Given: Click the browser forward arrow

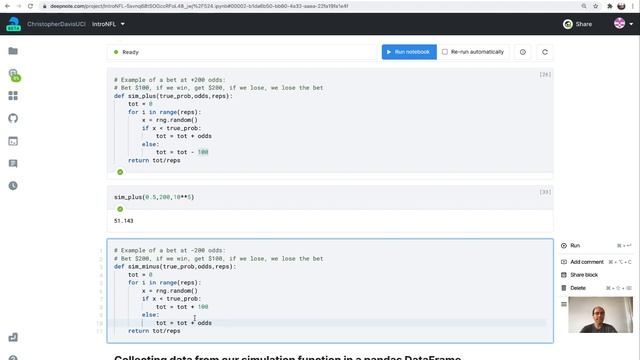Looking at the screenshot, I should coord(19,6).
